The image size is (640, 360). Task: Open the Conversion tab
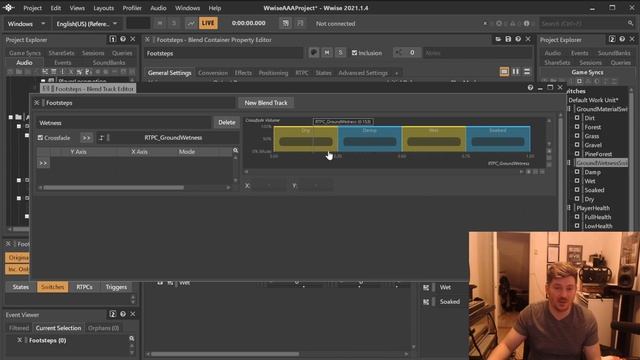(x=213, y=73)
